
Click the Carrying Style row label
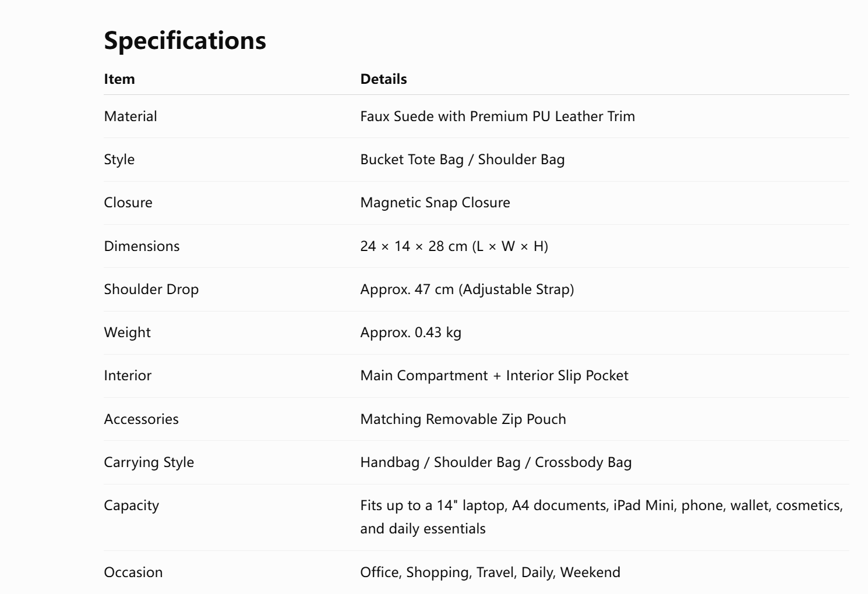[149, 462]
